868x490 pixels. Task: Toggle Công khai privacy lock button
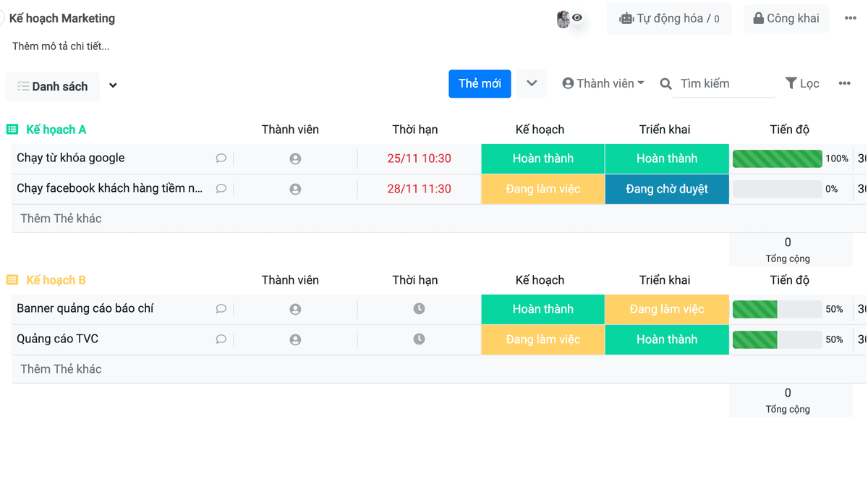tap(786, 19)
